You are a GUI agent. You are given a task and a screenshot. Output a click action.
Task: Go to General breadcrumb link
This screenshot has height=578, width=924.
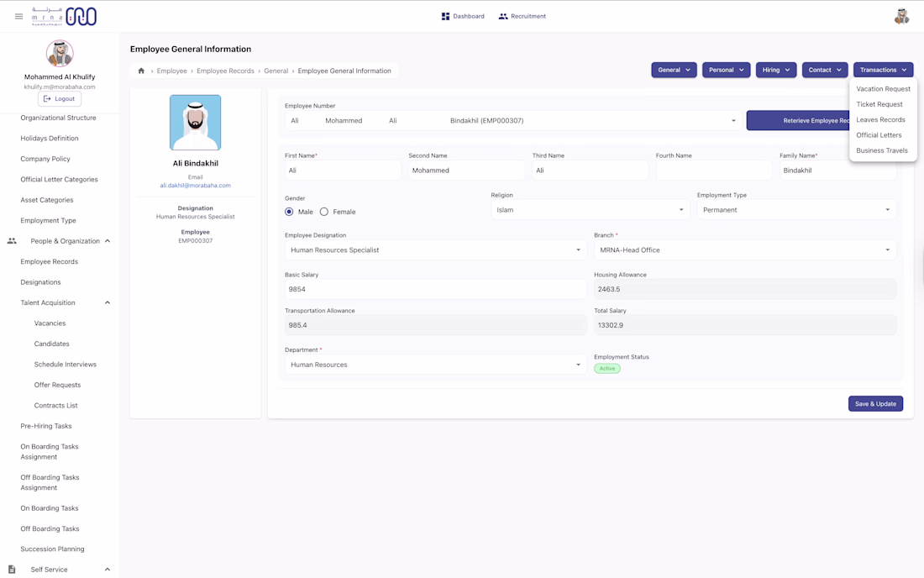[x=276, y=71]
